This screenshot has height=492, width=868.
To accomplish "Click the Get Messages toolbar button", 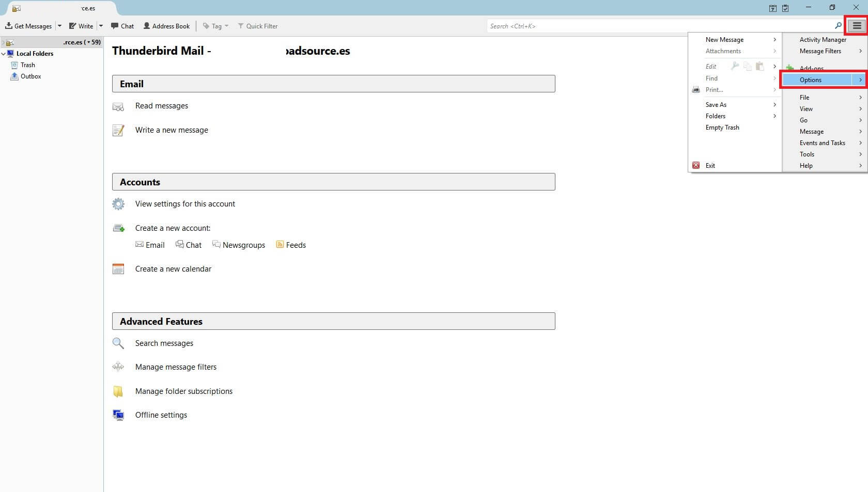I will [28, 26].
